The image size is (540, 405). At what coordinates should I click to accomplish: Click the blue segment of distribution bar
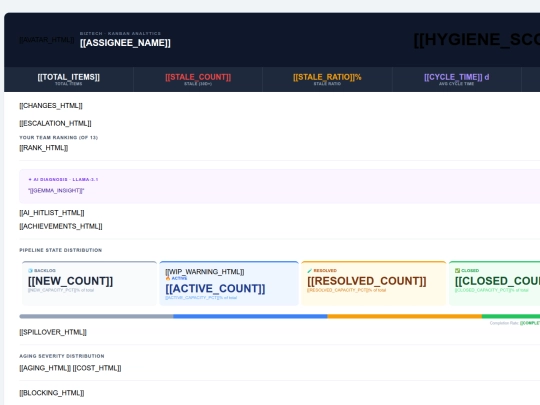click(x=250, y=316)
